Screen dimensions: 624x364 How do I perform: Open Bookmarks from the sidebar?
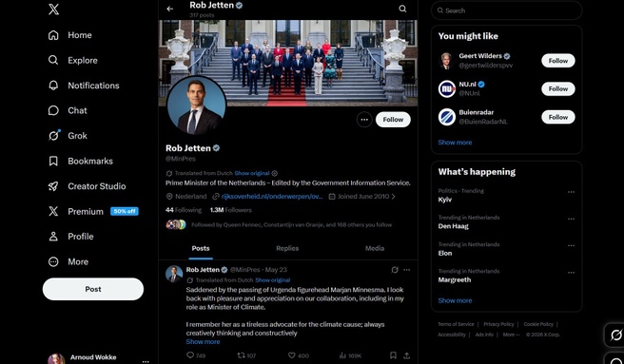[81, 162]
